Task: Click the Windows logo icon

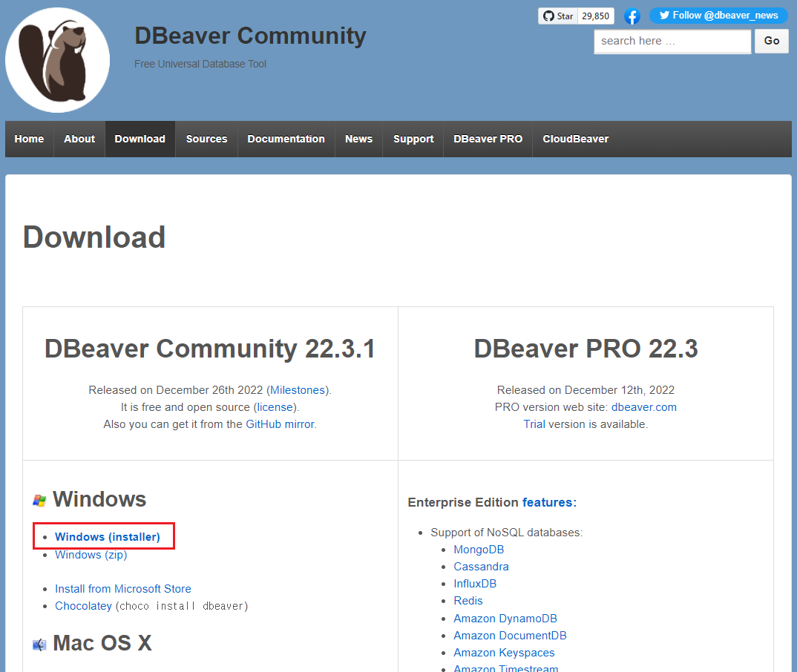Action: [39, 501]
